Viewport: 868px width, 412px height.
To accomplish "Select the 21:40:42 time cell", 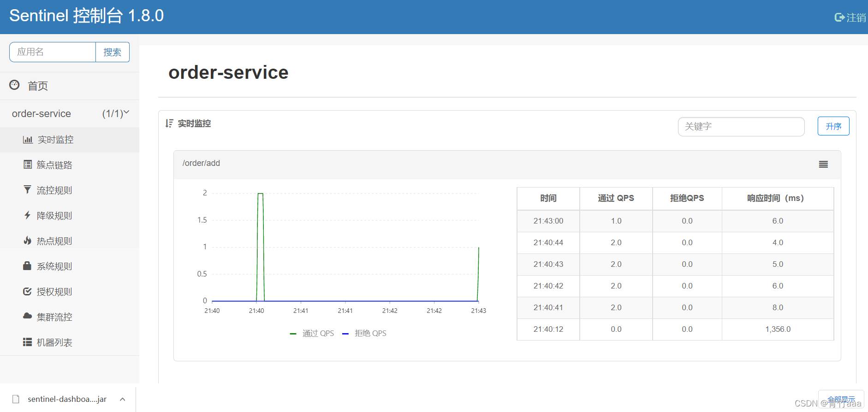I will pos(548,286).
